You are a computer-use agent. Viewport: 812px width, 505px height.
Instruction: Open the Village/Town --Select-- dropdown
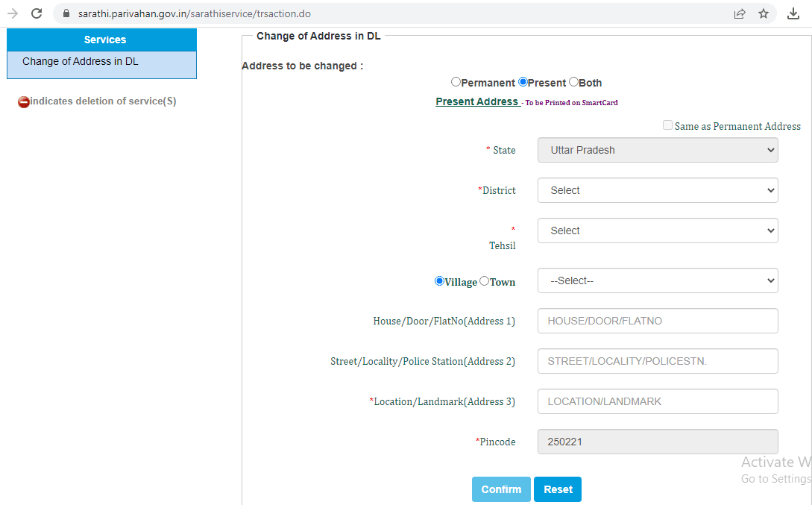click(x=658, y=280)
